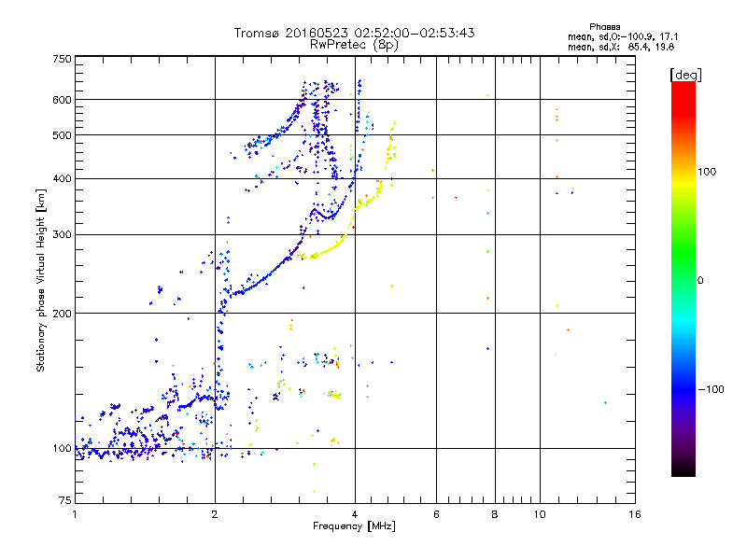Click the x-axis tick label '10'
The height and width of the screenshot is (560, 747).
pyautogui.click(x=540, y=514)
